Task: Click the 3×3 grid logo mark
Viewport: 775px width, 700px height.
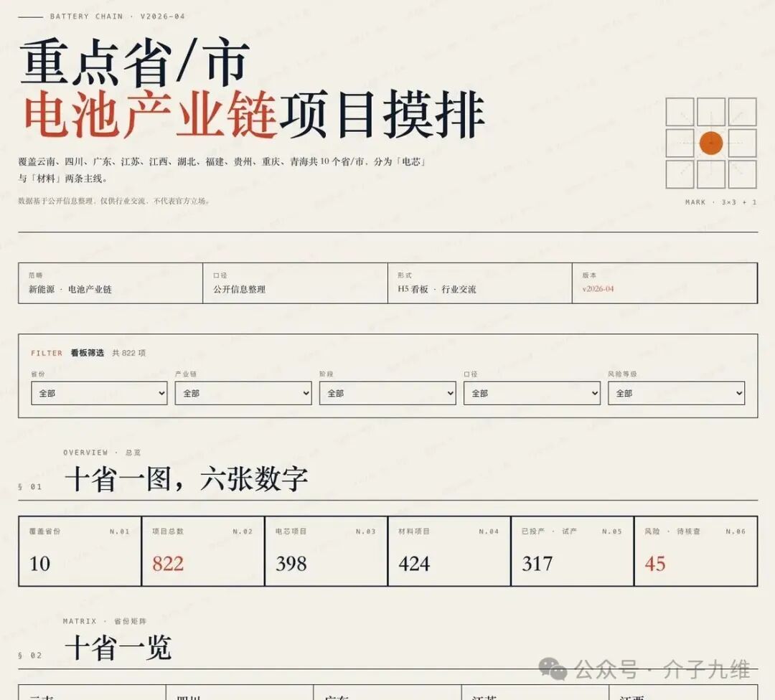Action: [711, 143]
